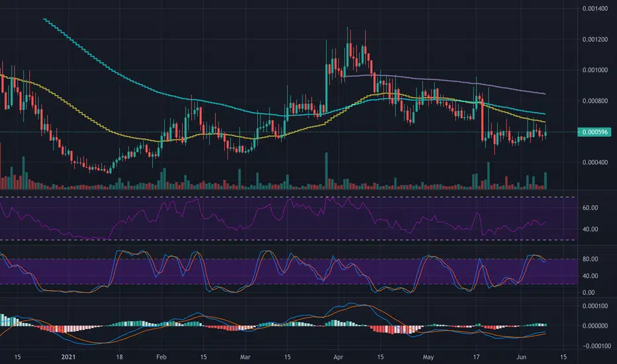
Task: Click the 0.001000 price axis label
Action: (x=595, y=70)
